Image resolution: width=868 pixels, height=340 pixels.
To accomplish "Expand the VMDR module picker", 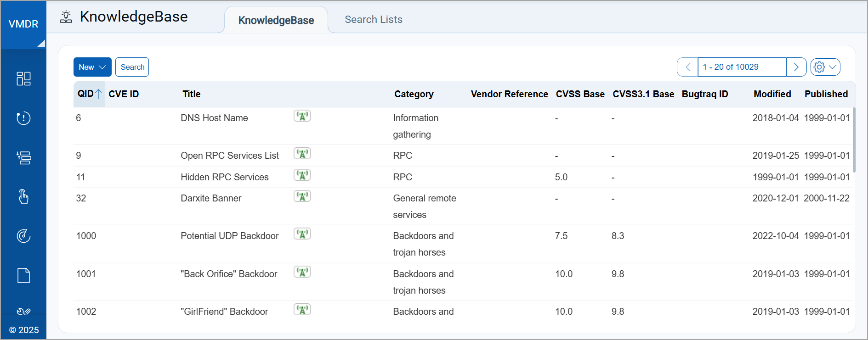I will pos(23,24).
